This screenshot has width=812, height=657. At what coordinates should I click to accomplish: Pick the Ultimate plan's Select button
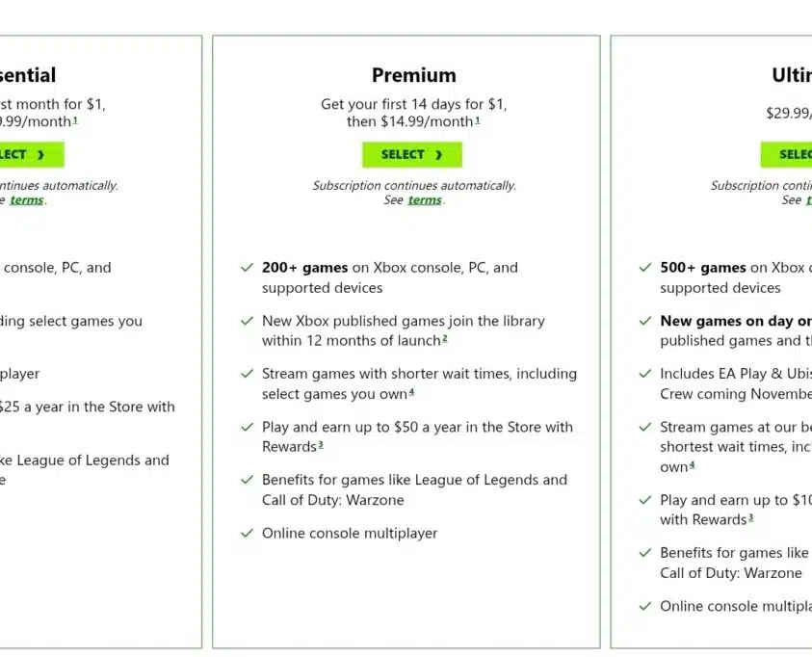pyautogui.click(x=790, y=154)
